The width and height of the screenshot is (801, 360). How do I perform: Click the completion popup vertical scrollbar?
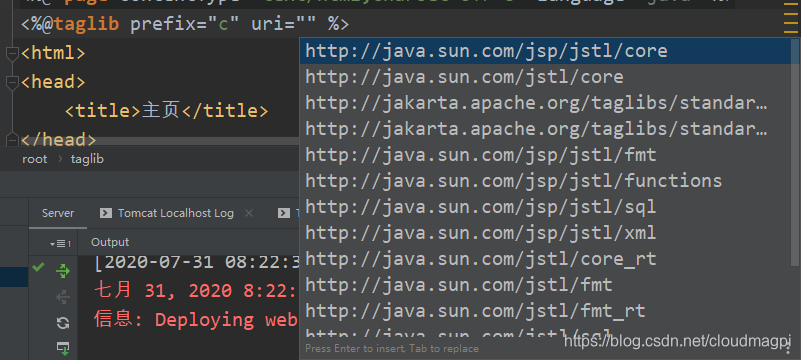(795, 152)
